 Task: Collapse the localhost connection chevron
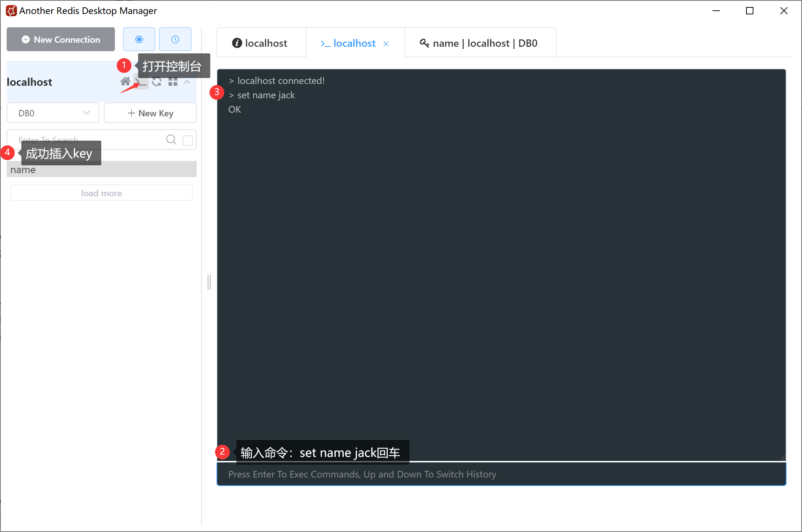tap(187, 82)
